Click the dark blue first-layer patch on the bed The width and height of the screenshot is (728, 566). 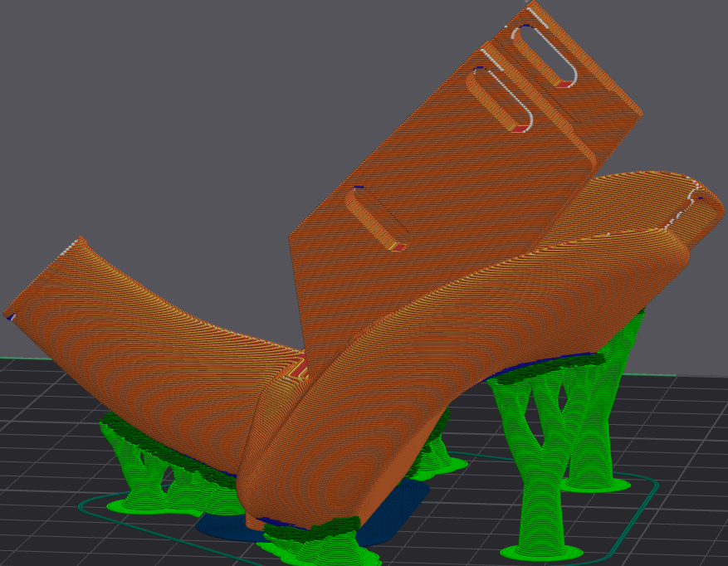[x=407, y=500]
